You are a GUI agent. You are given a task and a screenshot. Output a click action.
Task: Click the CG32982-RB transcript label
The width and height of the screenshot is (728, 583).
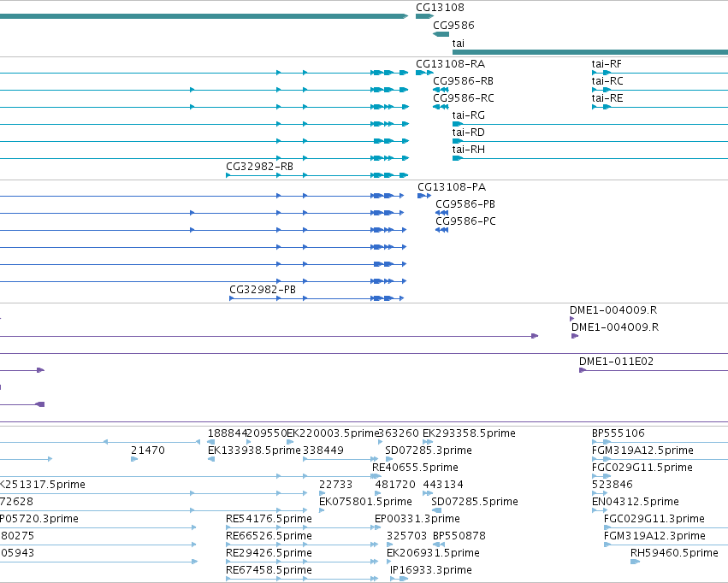click(259, 167)
